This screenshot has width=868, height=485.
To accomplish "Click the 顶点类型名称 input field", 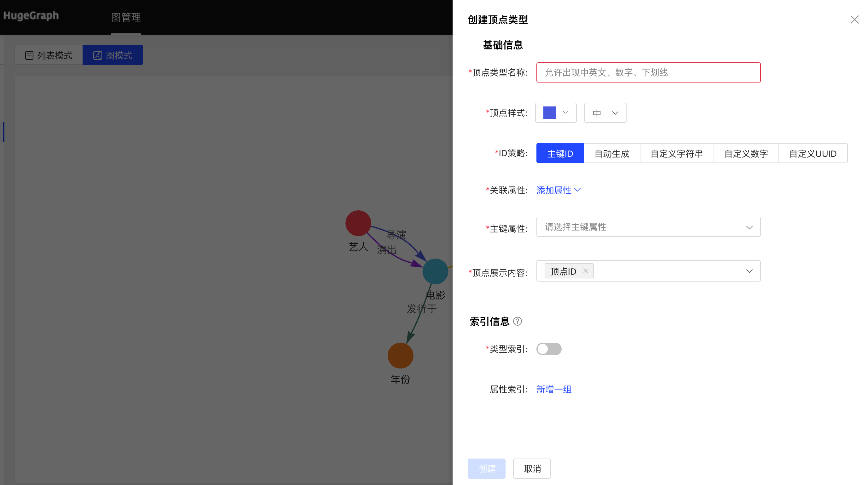I will tap(648, 72).
